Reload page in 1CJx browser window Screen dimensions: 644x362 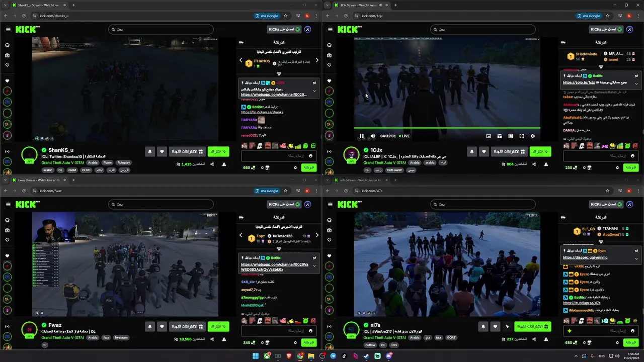click(346, 16)
